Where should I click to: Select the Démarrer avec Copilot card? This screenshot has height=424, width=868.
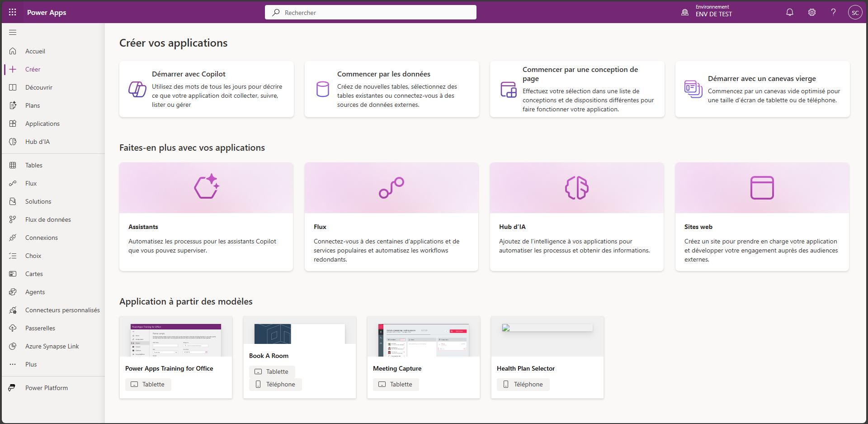[x=206, y=89]
